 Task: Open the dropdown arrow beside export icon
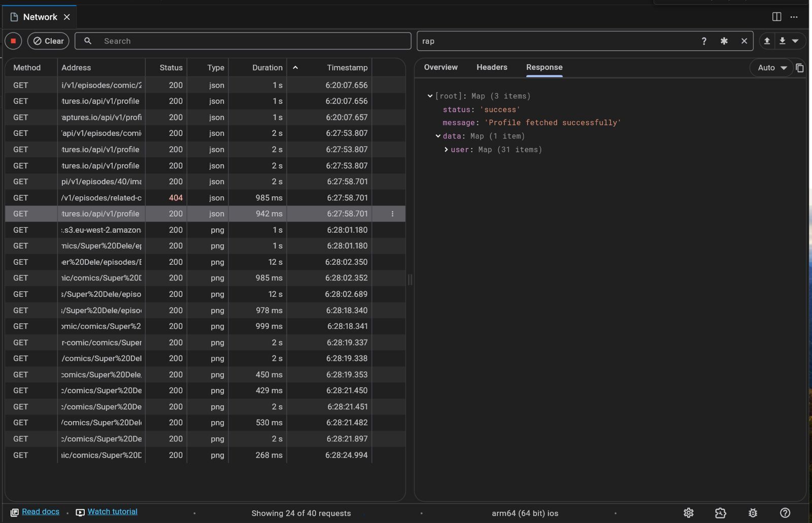tap(795, 41)
